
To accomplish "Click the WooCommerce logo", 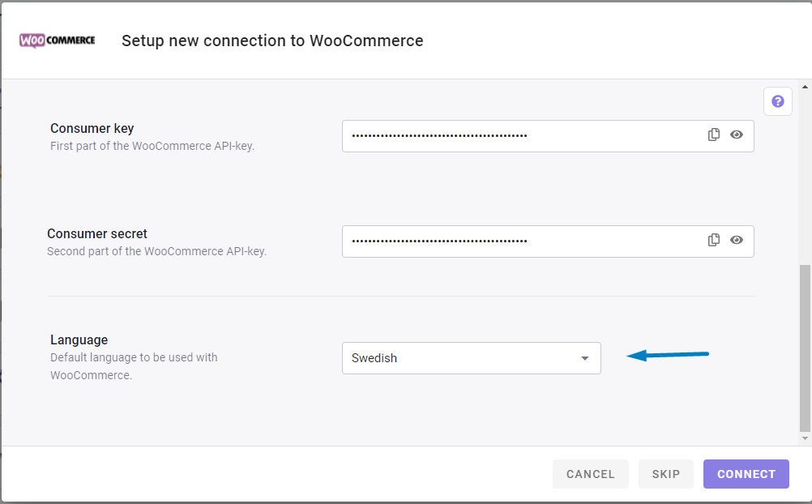I will (58, 41).
